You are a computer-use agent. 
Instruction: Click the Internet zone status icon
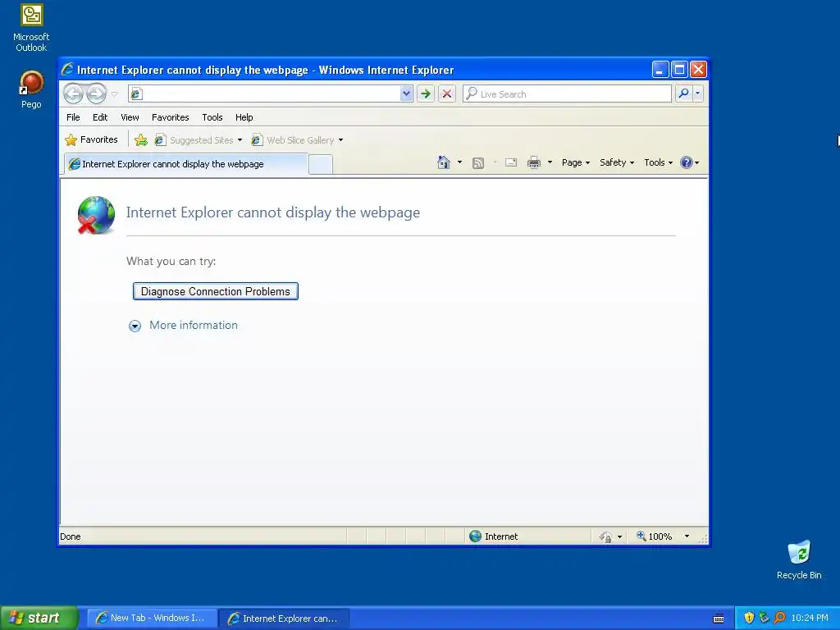point(475,536)
